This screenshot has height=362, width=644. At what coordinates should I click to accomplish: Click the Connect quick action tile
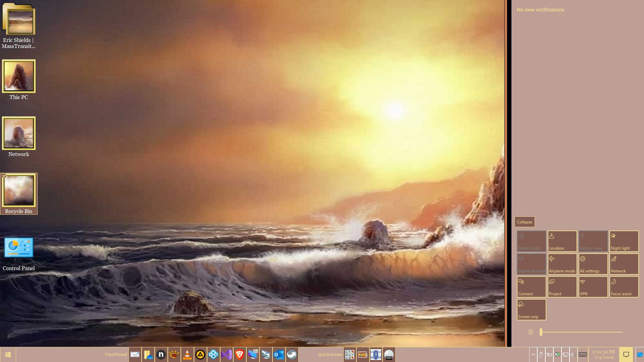pyautogui.click(x=532, y=287)
